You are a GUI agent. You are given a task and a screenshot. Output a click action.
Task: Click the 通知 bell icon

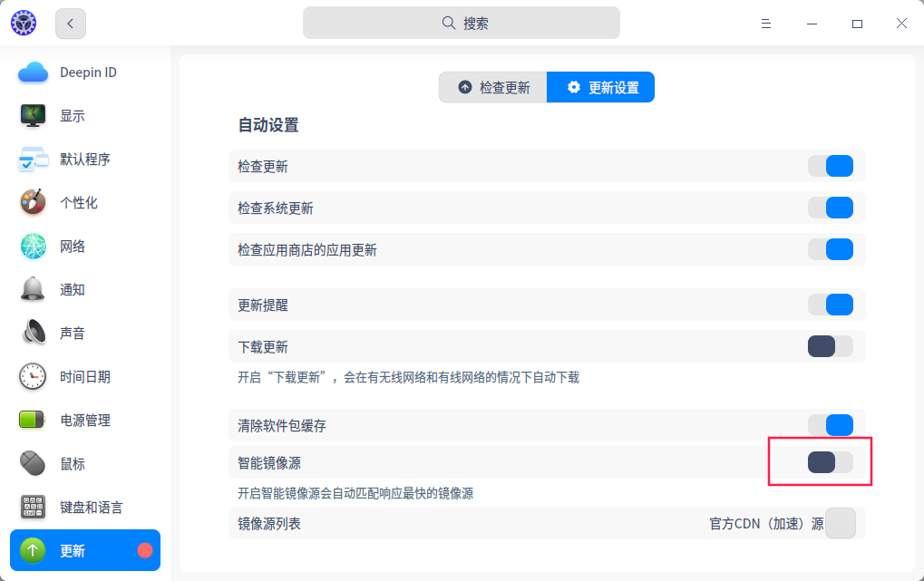coord(33,289)
